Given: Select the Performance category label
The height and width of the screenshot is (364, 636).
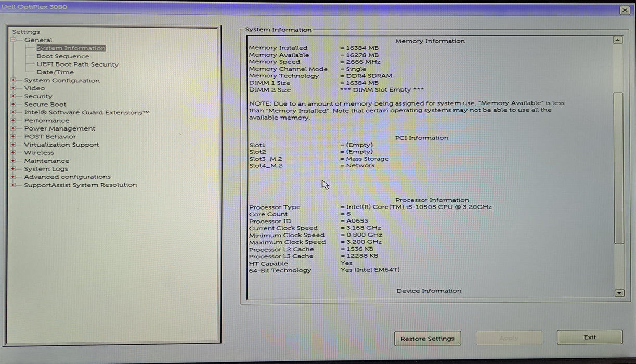Looking at the screenshot, I should [x=46, y=121].
